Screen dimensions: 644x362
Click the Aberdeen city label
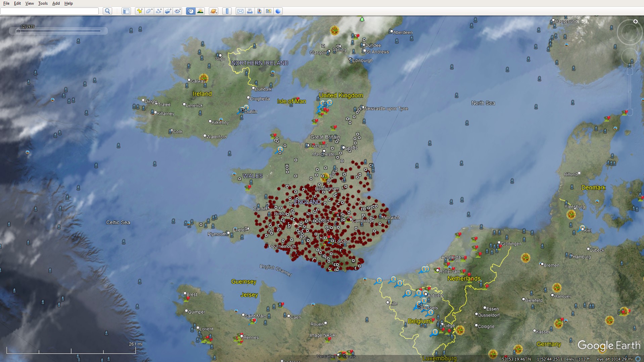[x=403, y=33]
